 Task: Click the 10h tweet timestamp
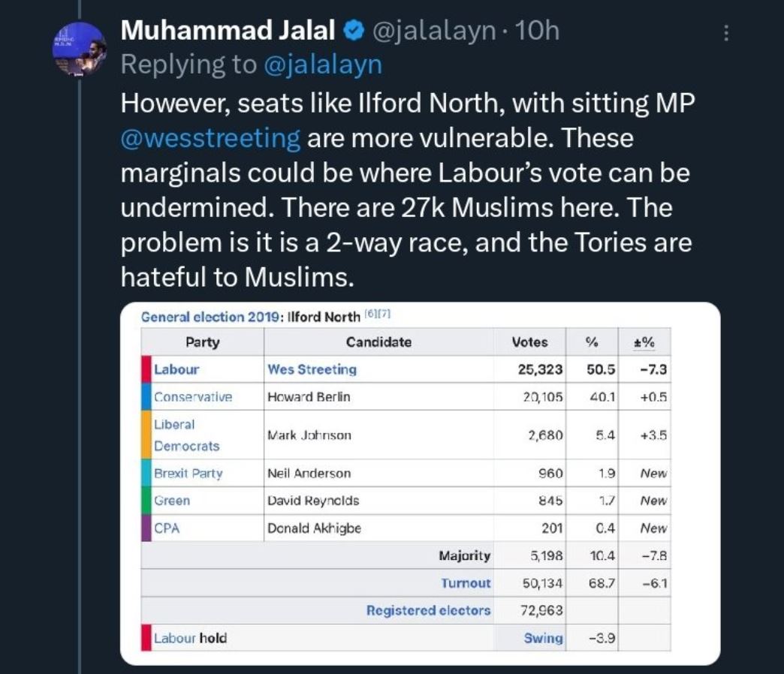540,31
